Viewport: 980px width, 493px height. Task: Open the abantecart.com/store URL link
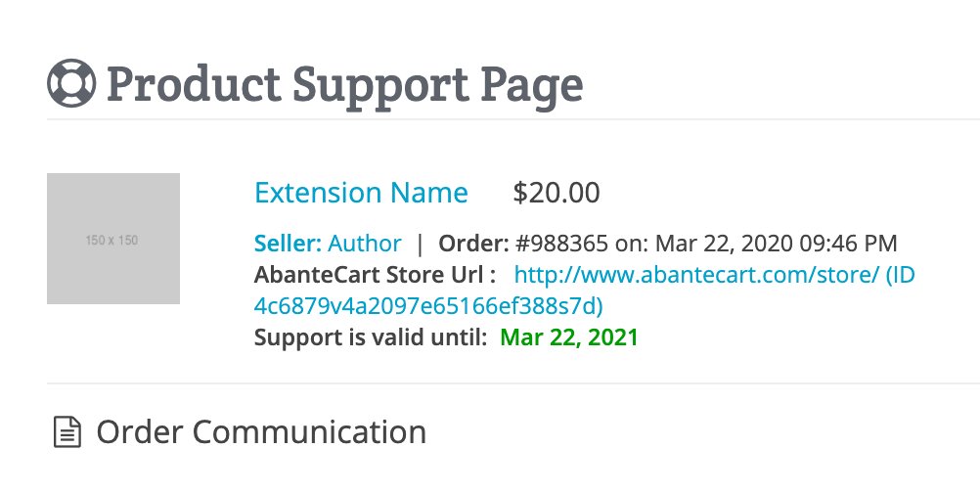[x=696, y=274]
